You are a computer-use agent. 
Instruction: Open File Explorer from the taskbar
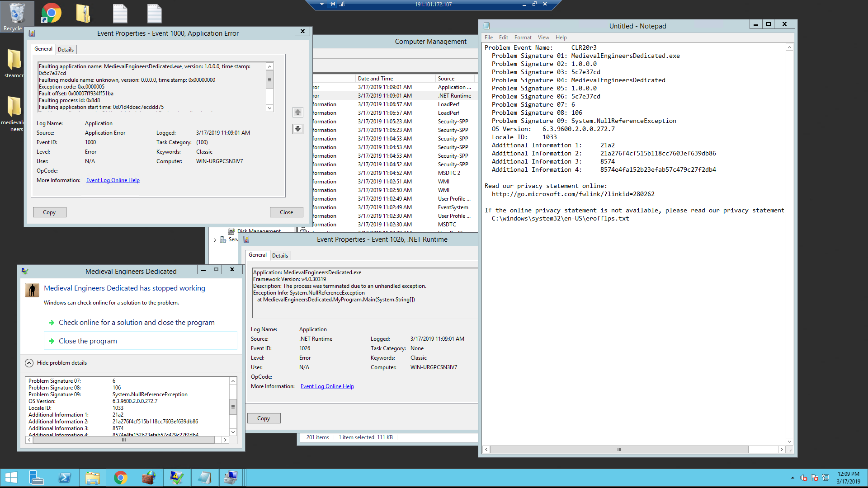[93, 478]
